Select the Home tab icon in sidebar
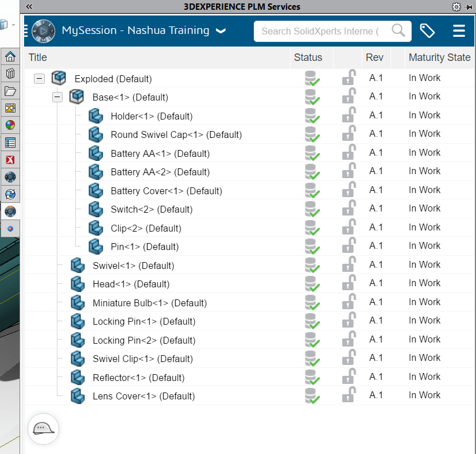This screenshot has height=454, width=476. 10,56
